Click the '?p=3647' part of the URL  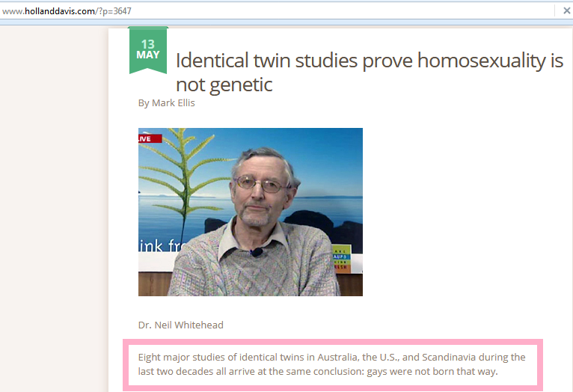pyautogui.click(x=114, y=11)
